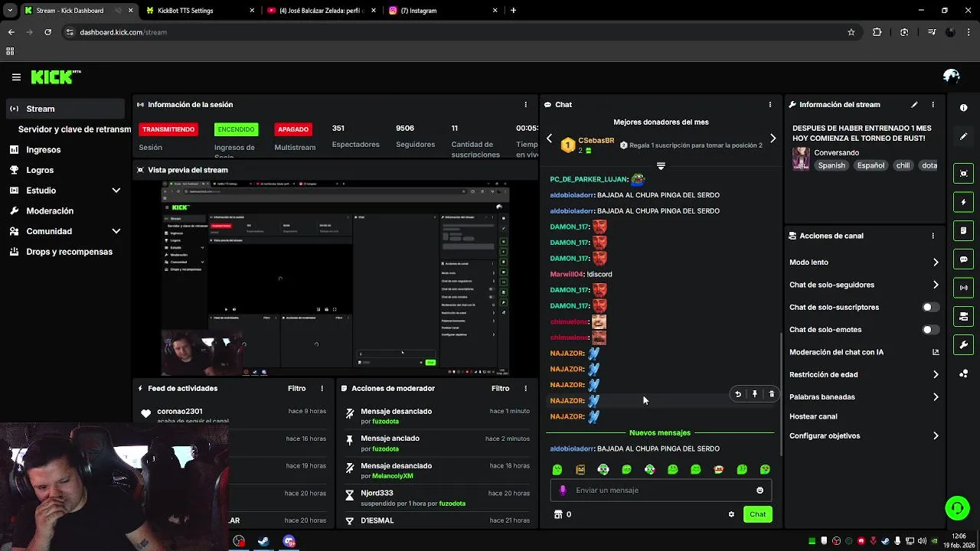The image size is (980, 551).
Task: Open Acciones de canal options menu
Action: pos(933,236)
